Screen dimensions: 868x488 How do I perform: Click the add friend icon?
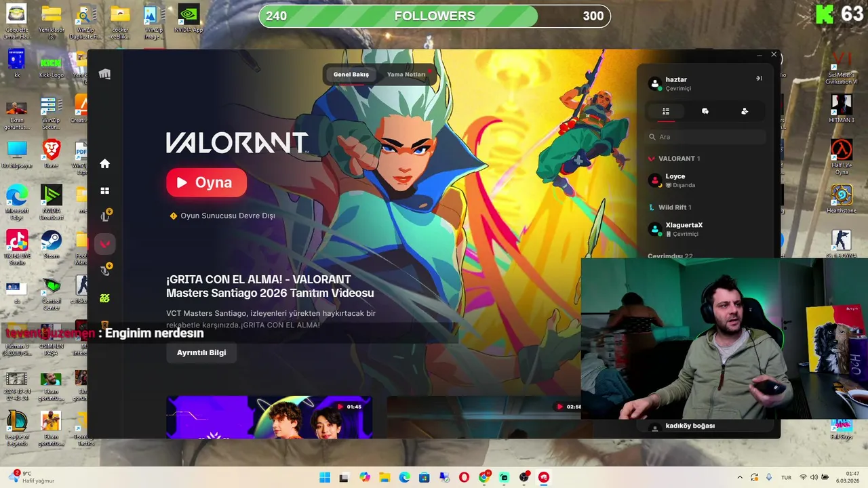click(745, 111)
